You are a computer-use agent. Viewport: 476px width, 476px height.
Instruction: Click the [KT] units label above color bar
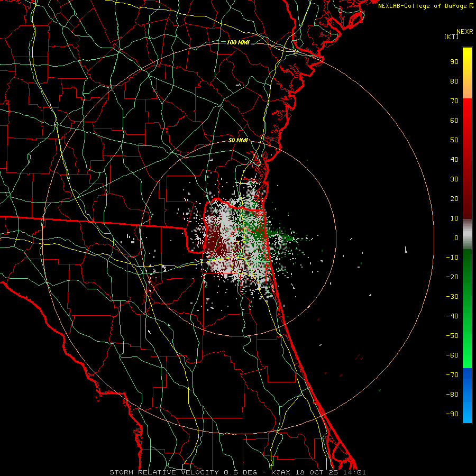pos(451,36)
